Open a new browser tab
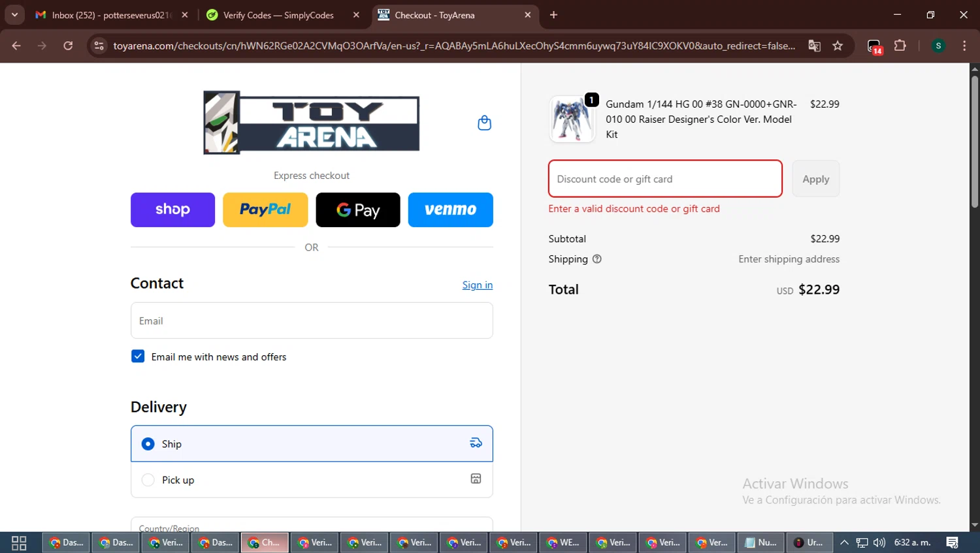This screenshot has width=980, height=553. pyautogui.click(x=553, y=15)
